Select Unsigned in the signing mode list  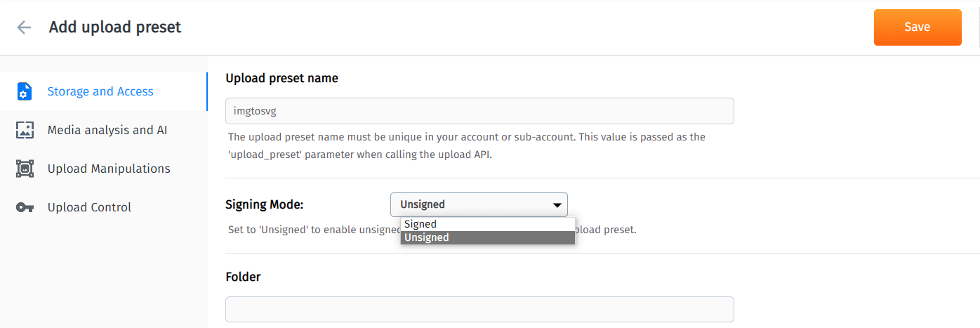tap(427, 237)
